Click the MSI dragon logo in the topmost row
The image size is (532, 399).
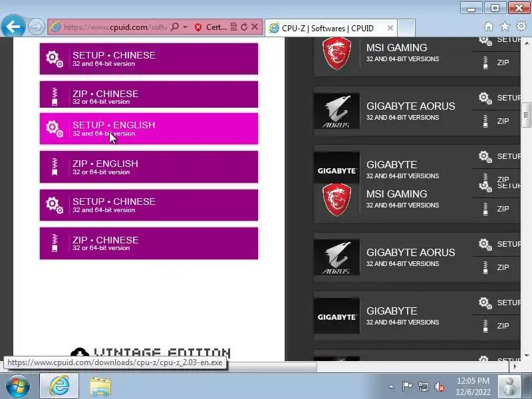(336, 53)
